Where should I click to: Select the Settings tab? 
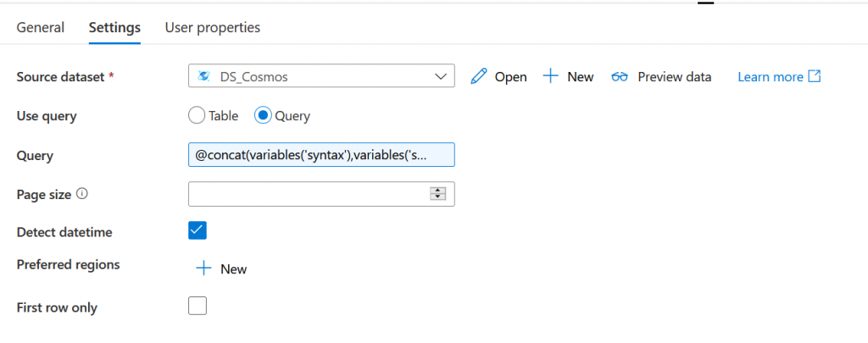(x=114, y=27)
